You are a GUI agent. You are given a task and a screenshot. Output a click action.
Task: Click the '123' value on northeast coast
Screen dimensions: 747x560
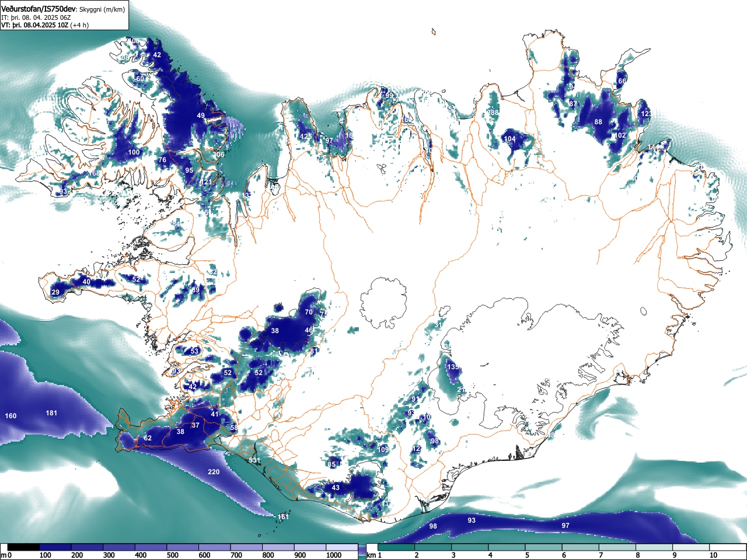click(x=646, y=114)
